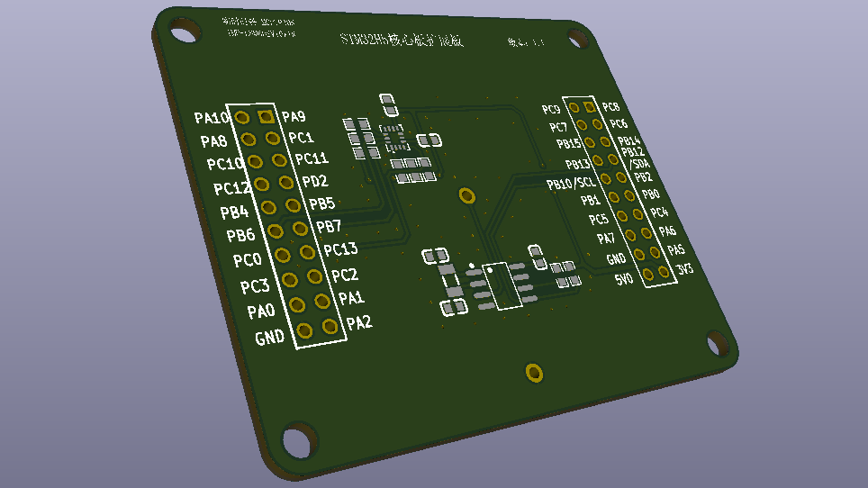Click the gold via at board center

(466, 194)
